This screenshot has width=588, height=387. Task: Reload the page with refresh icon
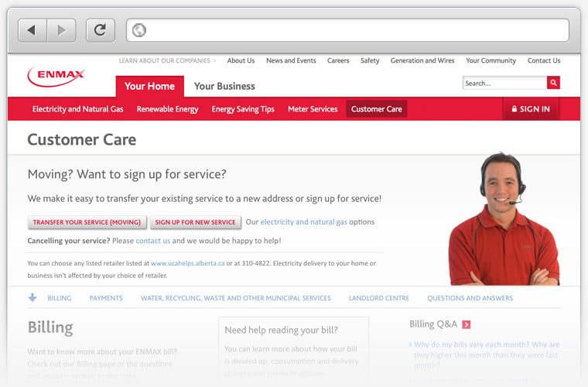(x=100, y=30)
